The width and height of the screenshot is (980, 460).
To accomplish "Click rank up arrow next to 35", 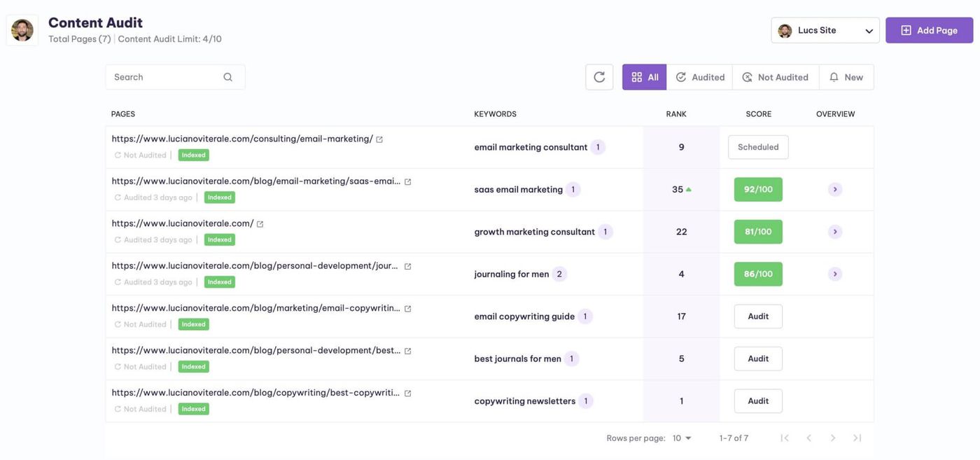I will click(689, 190).
